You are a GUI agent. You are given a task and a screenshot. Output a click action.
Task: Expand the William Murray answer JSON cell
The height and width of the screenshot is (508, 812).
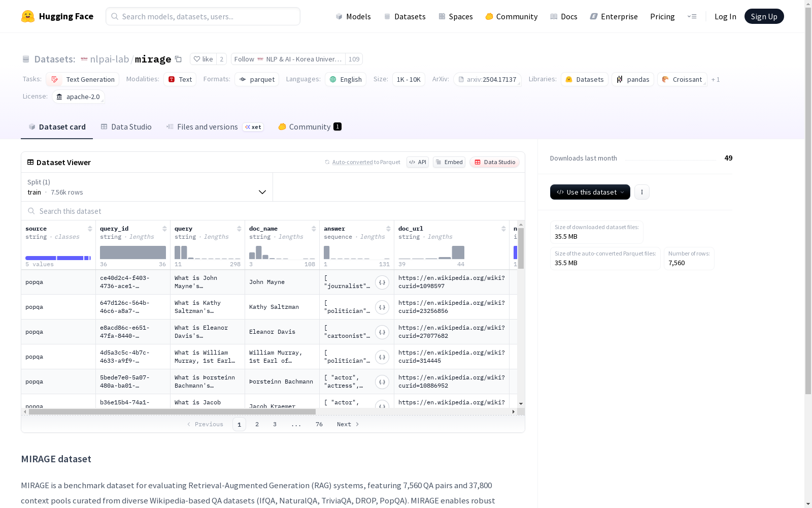pyautogui.click(x=382, y=357)
